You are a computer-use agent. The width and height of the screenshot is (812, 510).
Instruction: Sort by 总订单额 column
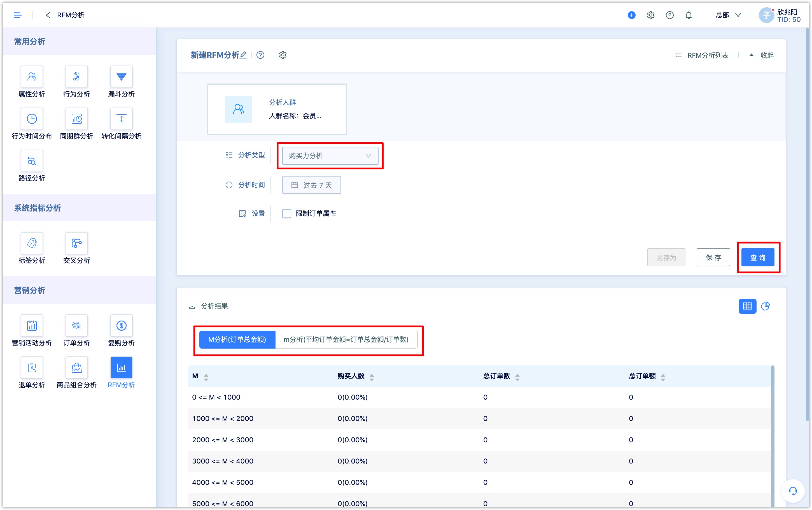pos(663,377)
